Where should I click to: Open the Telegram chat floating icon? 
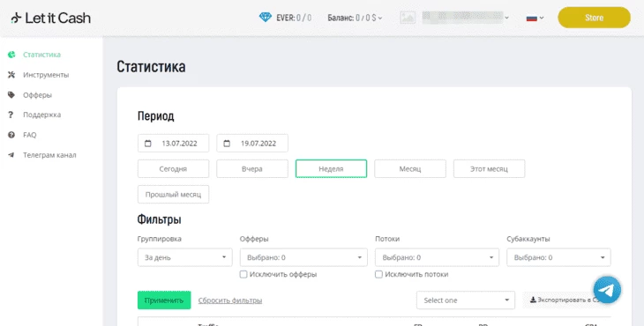click(607, 290)
